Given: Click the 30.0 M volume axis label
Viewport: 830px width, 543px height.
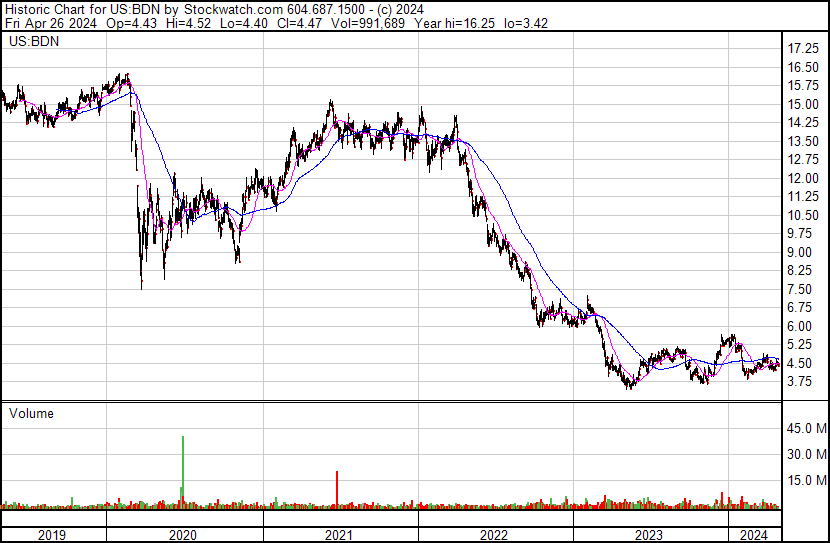Looking at the screenshot, I should coord(804,454).
